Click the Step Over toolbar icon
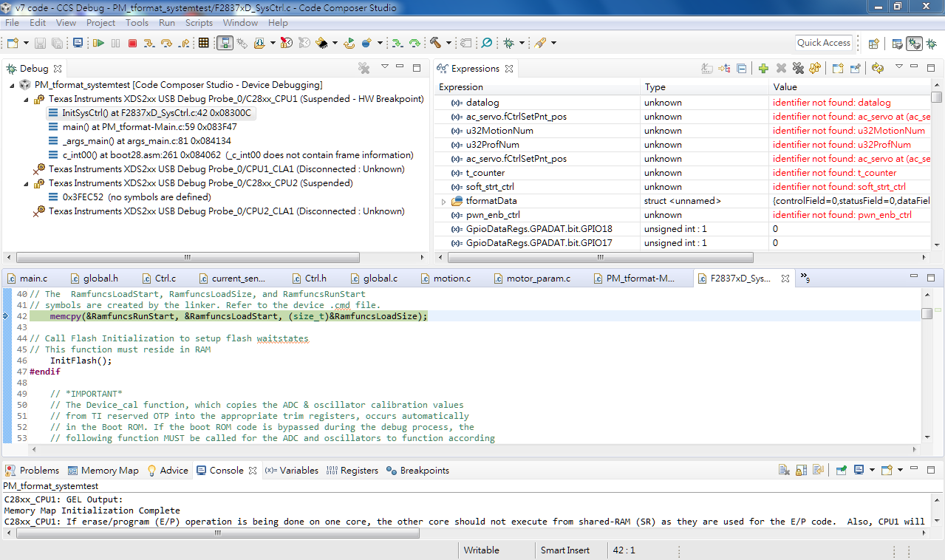 pyautogui.click(x=166, y=44)
